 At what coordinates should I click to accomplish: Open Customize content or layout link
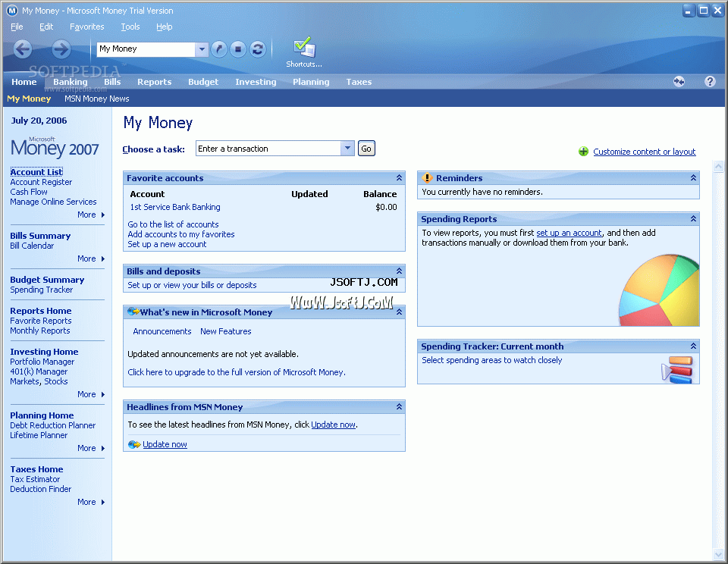[645, 152]
